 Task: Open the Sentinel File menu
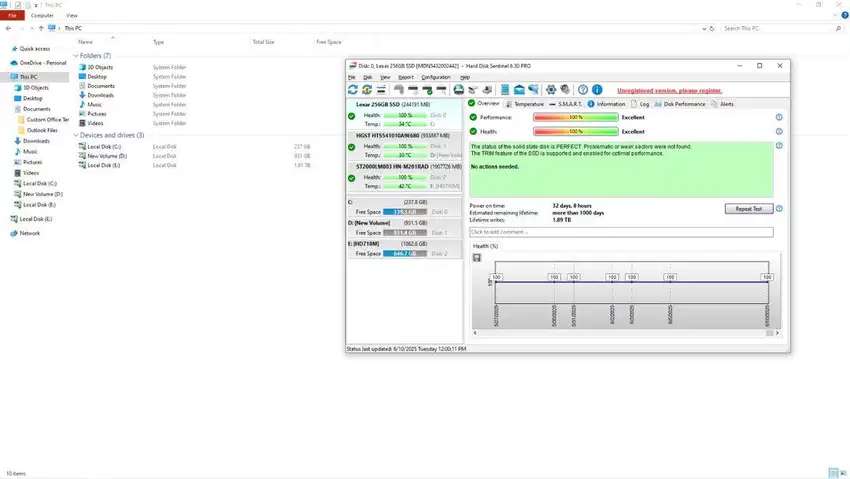click(352, 77)
